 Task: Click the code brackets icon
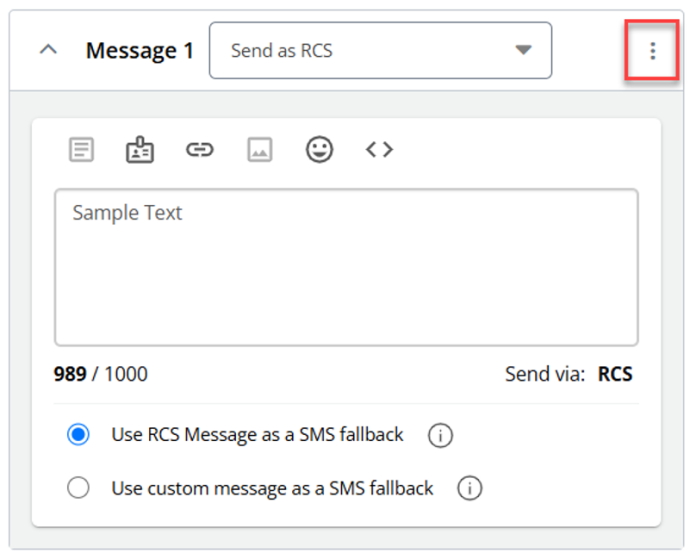379,150
